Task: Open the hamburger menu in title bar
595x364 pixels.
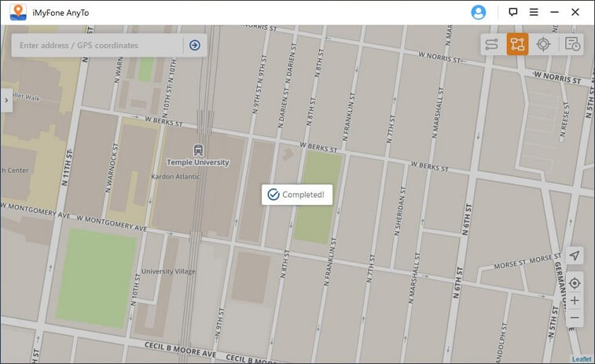Action: (534, 12)
